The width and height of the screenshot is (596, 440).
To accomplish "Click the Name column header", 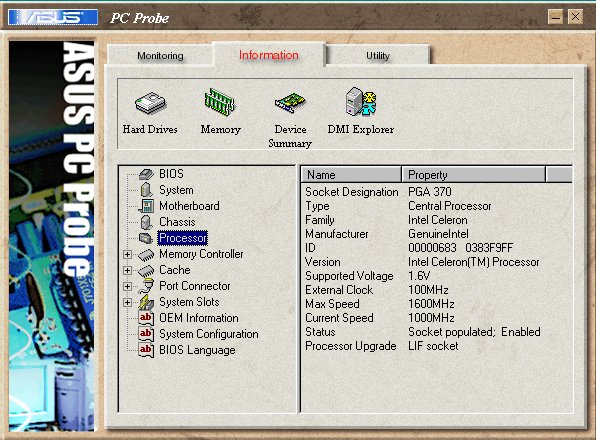I will click(351, 175).
